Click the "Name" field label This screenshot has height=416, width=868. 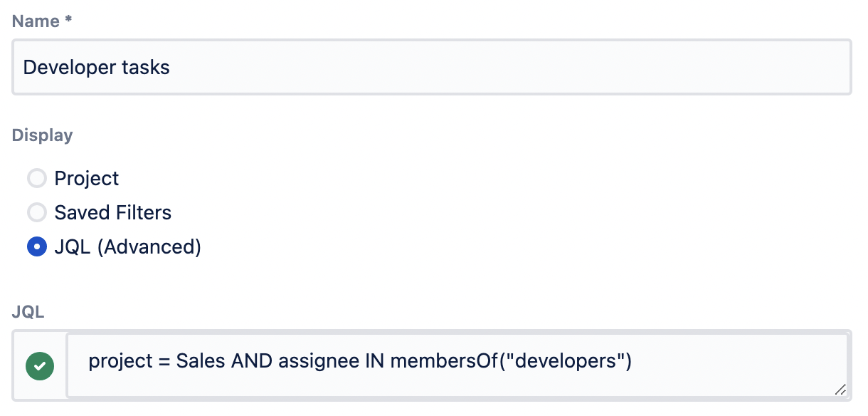coord(36,21)
